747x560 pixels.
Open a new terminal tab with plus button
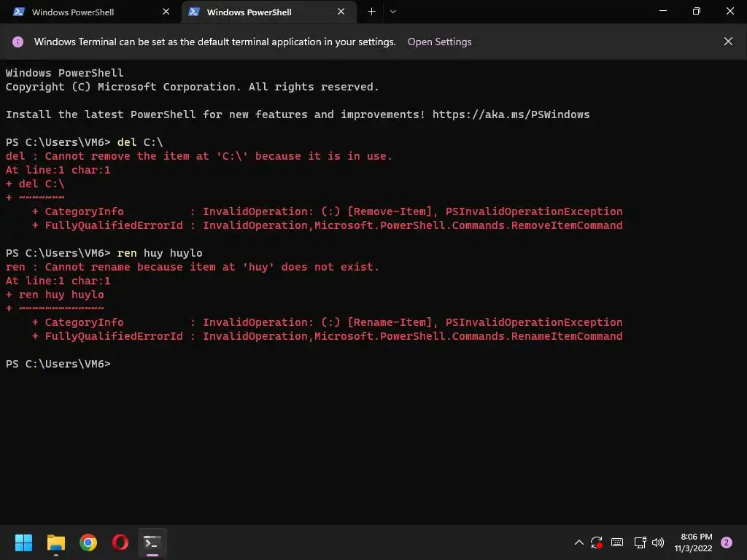point(371,12)
